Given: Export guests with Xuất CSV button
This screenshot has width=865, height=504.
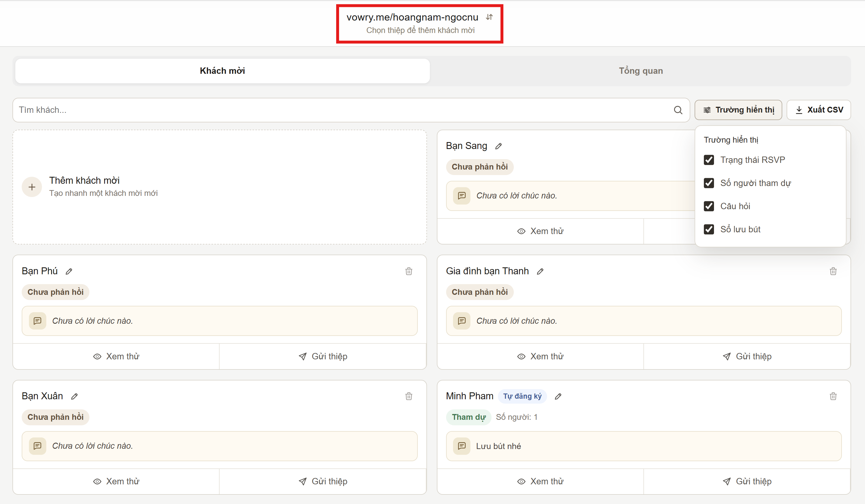Looking at the screenshot, I should (x=819, y=110).
